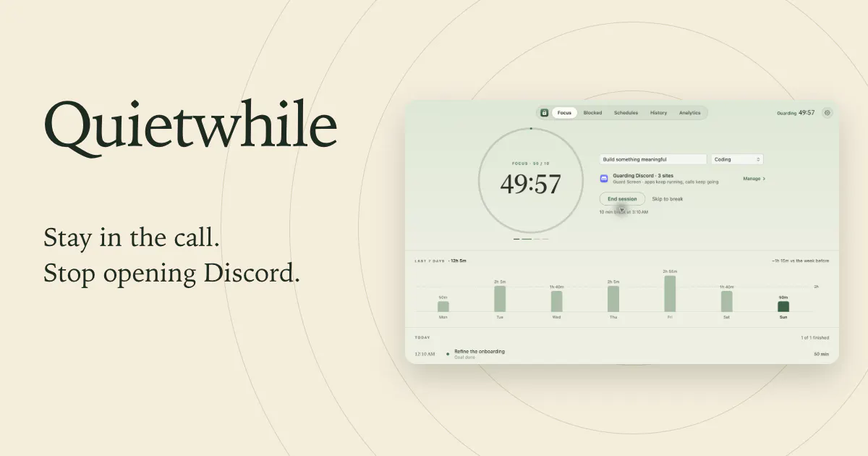Click the 12h 5m weekly total
The image size is (868, 456).
[x=458, y=260]
